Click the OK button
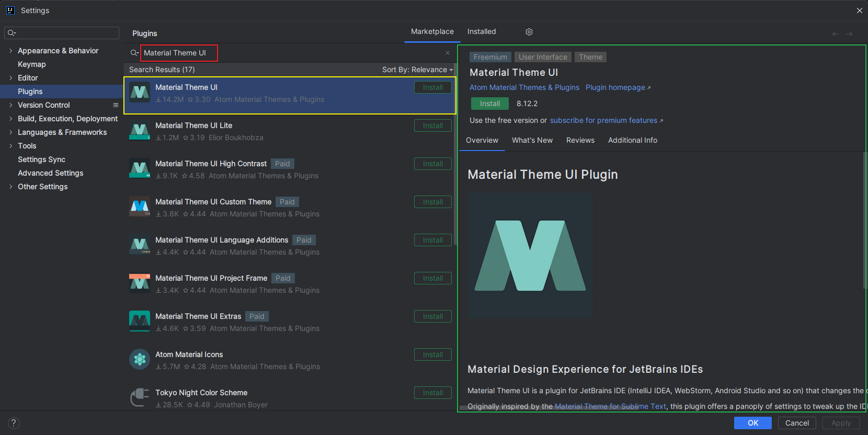Viewport: 868px width, 435px height. pos(753,423)
